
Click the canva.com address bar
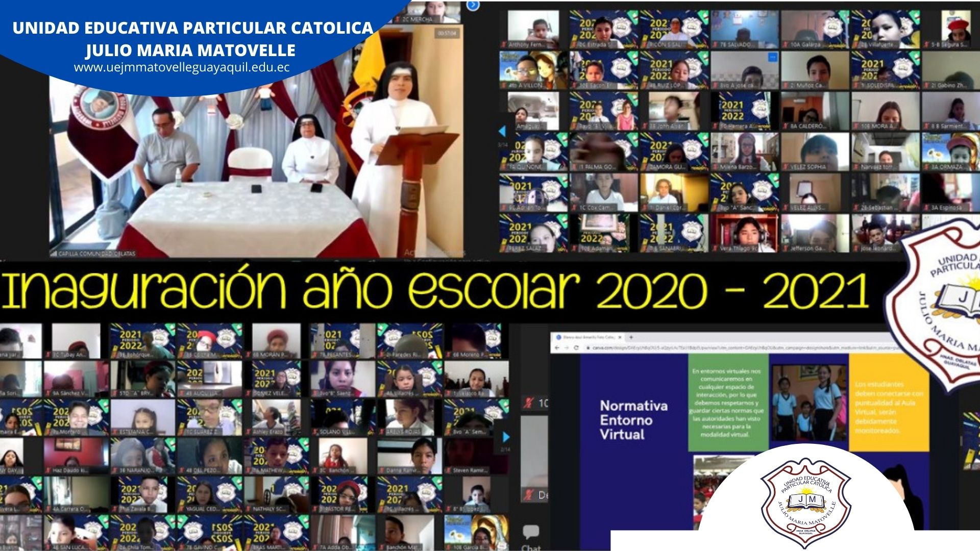click(740, 347)
